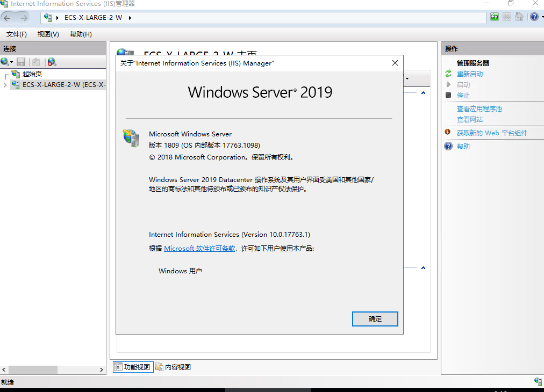Select ECS-X-LARGE-2-W server tree item
Image resolution: width=544 pixels, height=392 pixels.
click(58, 84)
